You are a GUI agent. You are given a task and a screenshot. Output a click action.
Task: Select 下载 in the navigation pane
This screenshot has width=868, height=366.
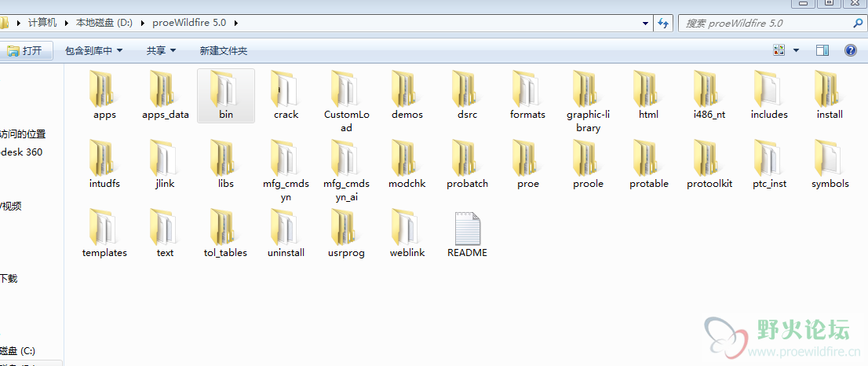pos(9,279)
